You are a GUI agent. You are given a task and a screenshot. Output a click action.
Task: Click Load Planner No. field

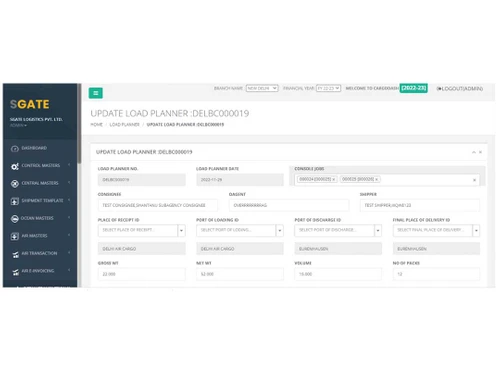coord(142,180)
